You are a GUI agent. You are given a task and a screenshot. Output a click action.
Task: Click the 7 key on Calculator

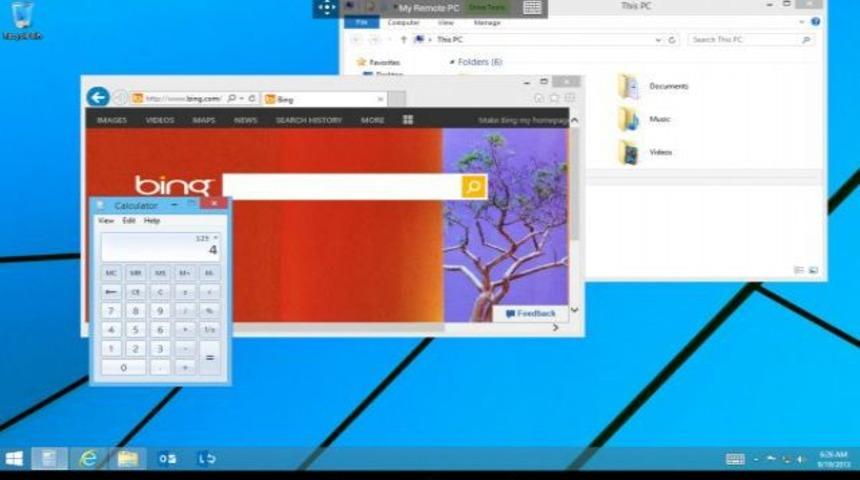click(x=111, y=311)
